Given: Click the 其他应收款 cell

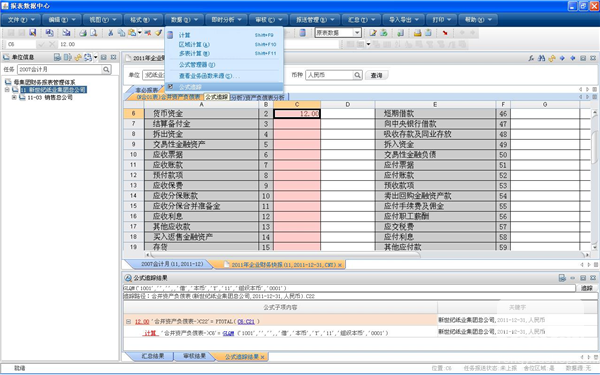Looking at the screenshot, I should [x=201, y=227].
